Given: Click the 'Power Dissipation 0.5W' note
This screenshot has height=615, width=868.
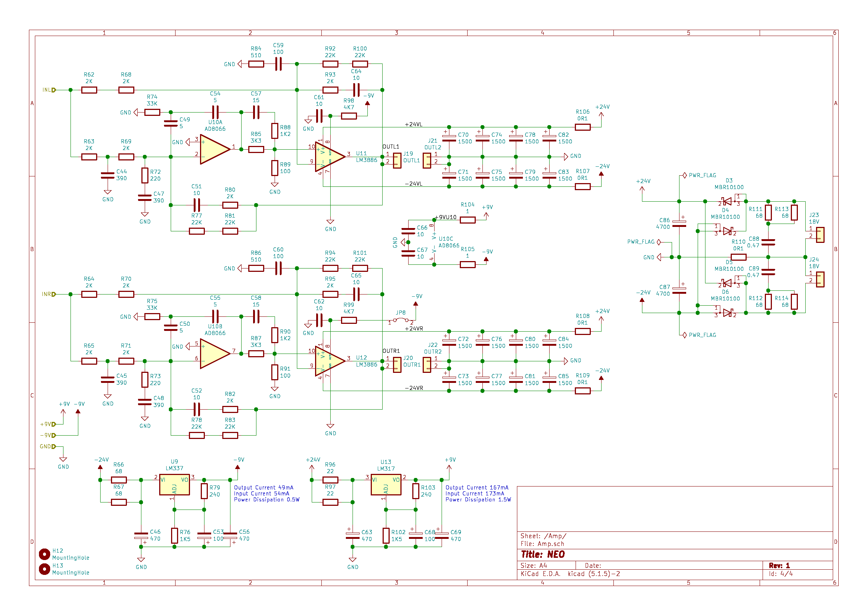Looking at the screenshot, I should (267, 500).
